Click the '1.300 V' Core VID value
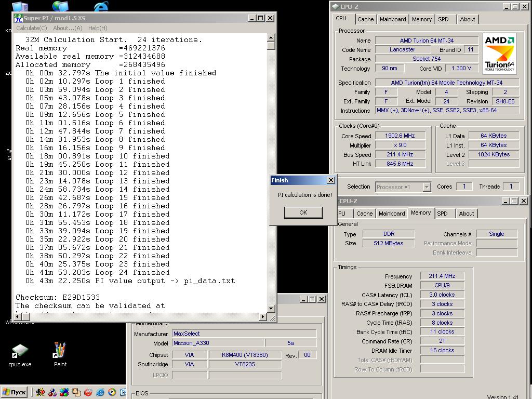The width and height of the screenshot is (532, 399). click(461, 68)
